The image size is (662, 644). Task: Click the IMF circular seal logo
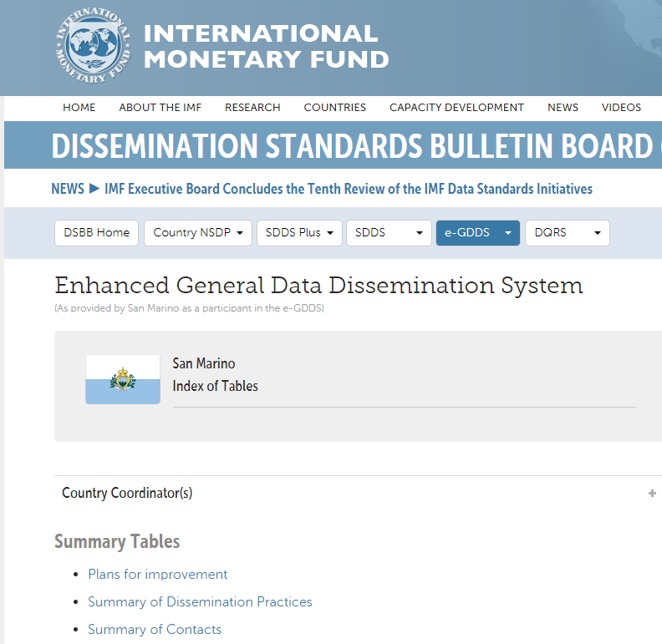(x=94, y=46)
